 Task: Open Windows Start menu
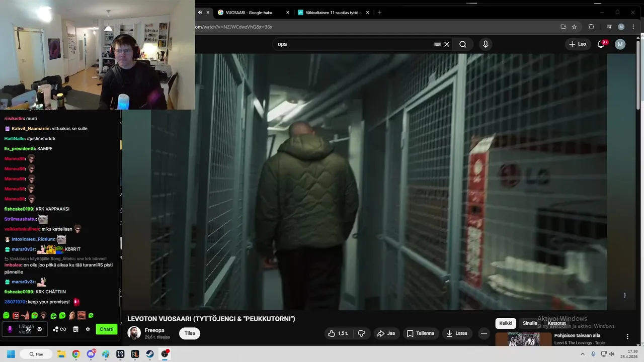tap(11, 354)
